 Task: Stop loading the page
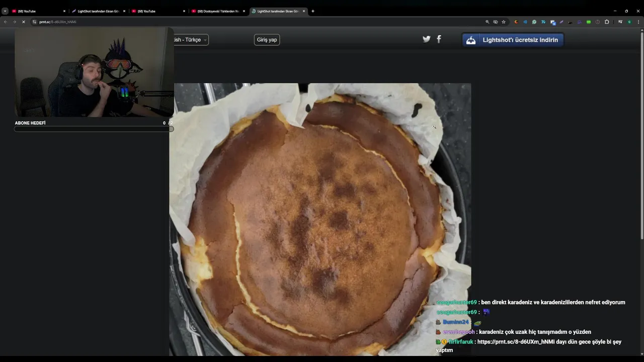23,22
